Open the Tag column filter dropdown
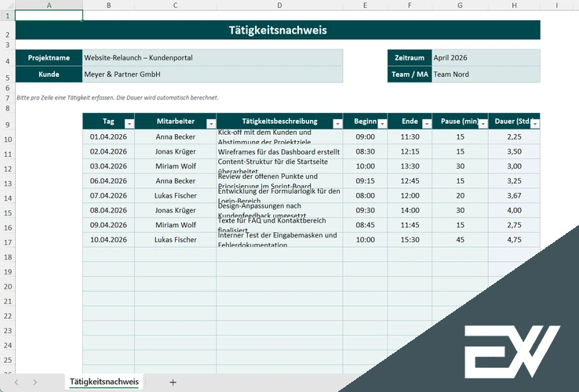 [129, 124]
